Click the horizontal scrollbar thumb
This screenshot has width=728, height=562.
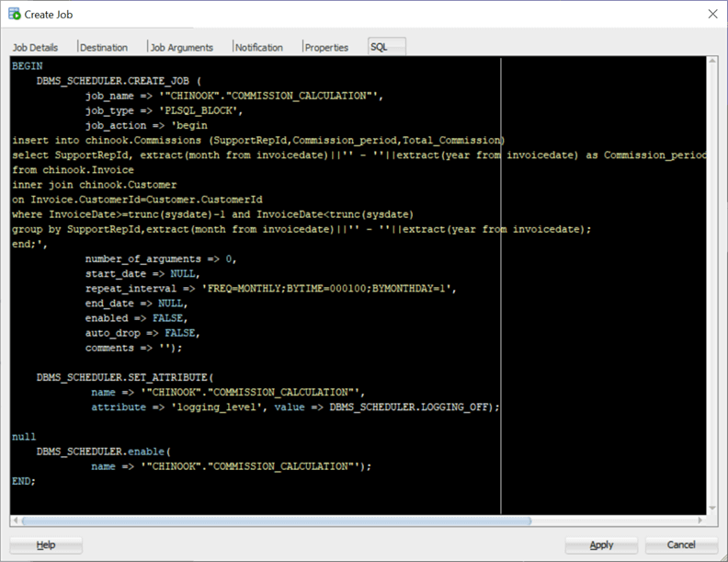pyautogui.click(x=277, y=521)
